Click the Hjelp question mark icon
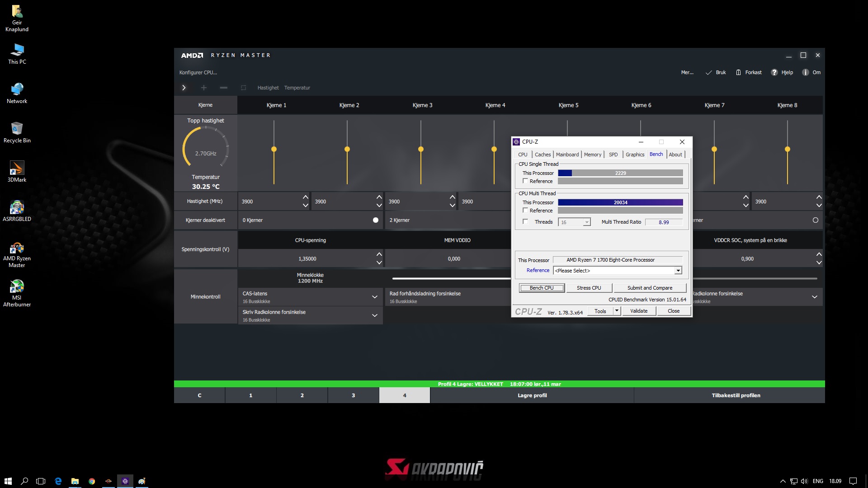 tap(774, 72)
